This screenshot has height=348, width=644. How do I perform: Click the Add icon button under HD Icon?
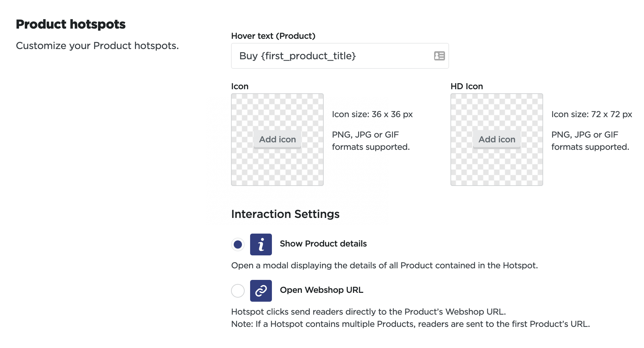click(x=496, y=139)
